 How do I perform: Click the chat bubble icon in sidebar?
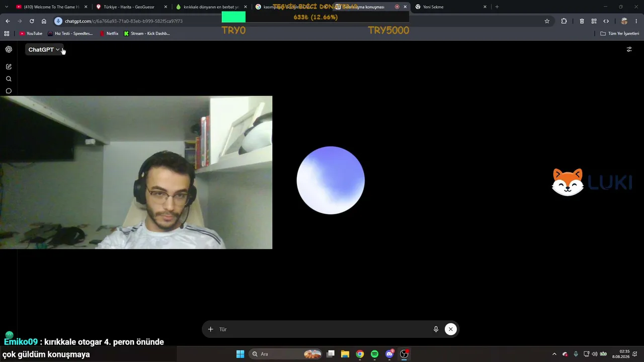pyautogui.click(x=9, y=91)
